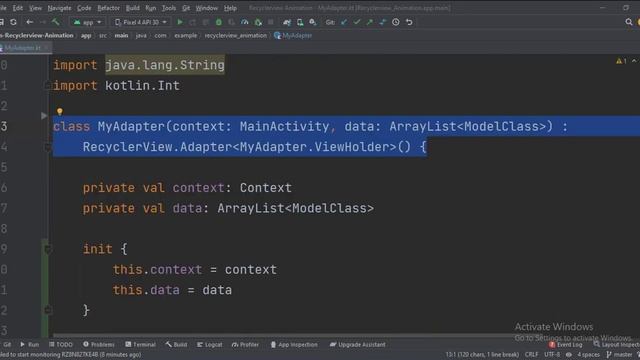Click the Git Commit checkmark icon
This screenshot has width=640, height=360.
pos(357,22)
